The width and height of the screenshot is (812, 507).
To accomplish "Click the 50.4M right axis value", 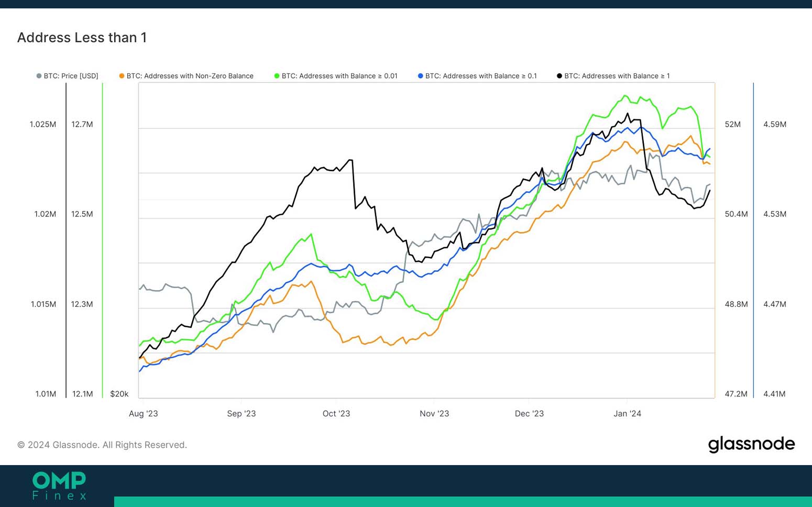I will (736, 214).
